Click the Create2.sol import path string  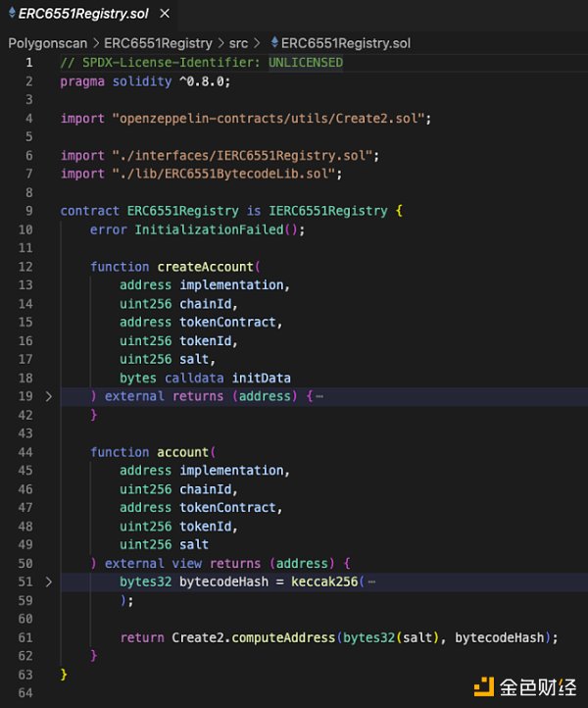[x=271, y=118]
